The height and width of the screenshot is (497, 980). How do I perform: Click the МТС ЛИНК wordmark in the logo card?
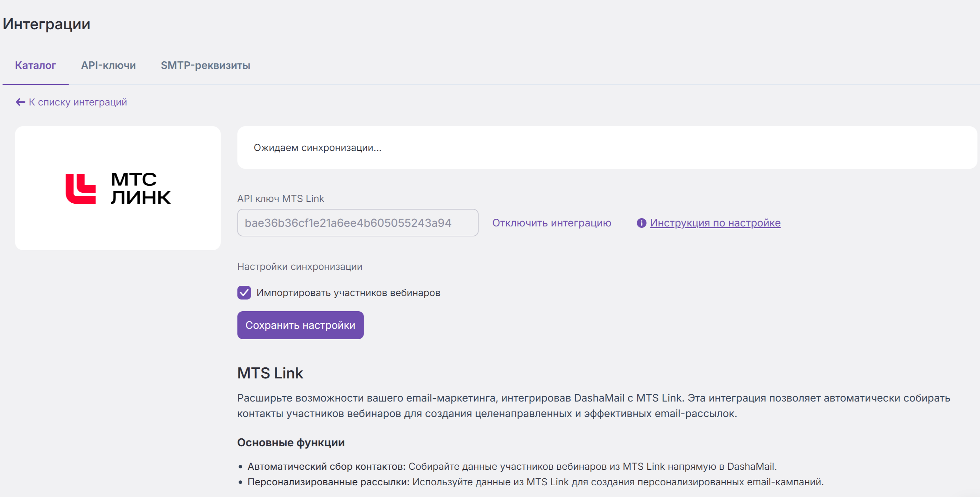(141, 188)
